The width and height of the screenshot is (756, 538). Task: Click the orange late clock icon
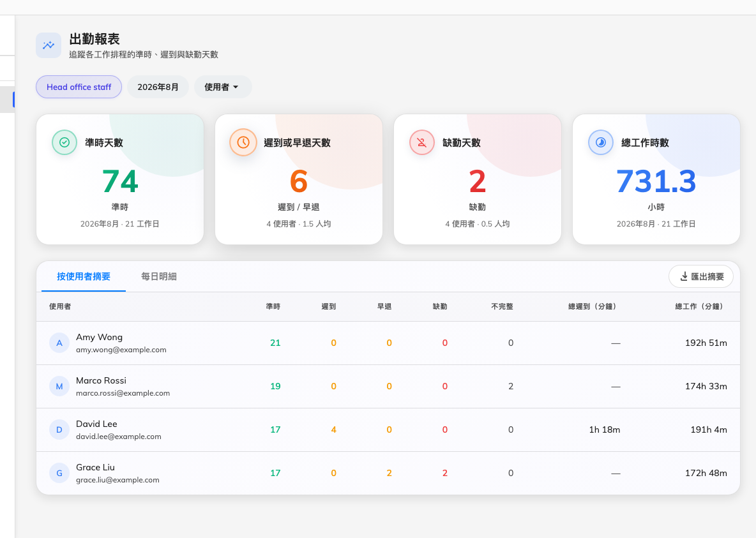tap(243, 142)
